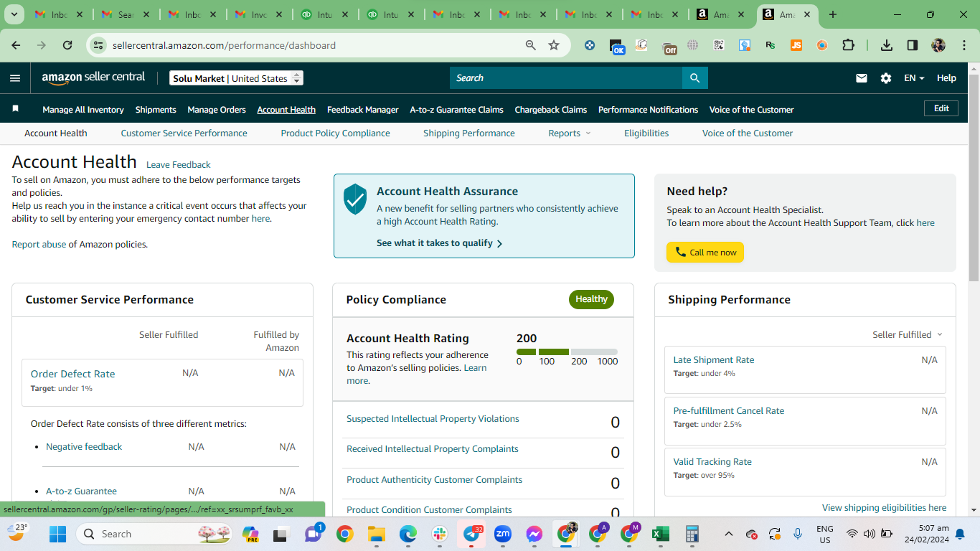
Task: Open Chrome downloads icon
Action: tap(887, 45)
